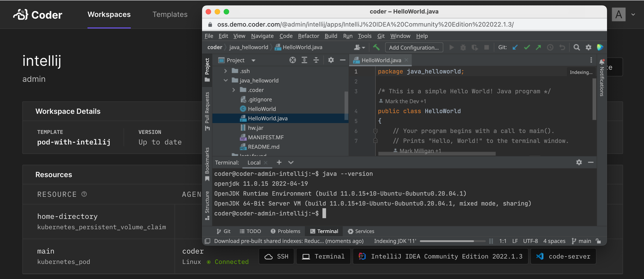Click the SSH button in Coder toolbar
The image size is (644, 279).
(x=276, y=256)
